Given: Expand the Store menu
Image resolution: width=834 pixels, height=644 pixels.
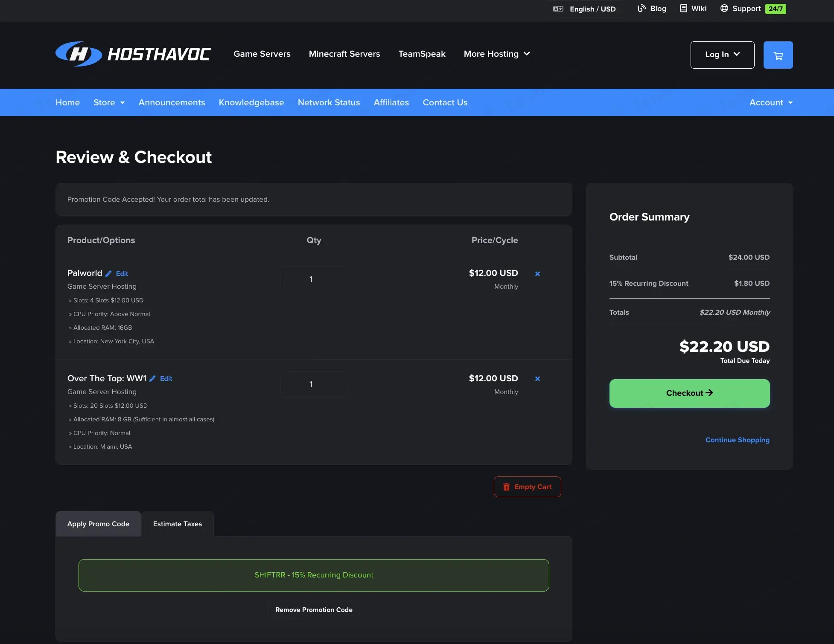Looking at the screenshot, I should [109, 103].
